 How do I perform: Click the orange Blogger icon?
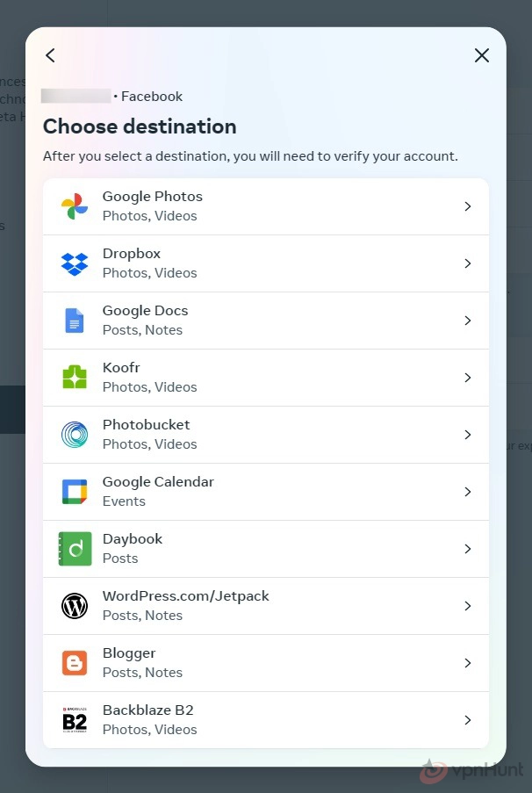tap(75, 663)
